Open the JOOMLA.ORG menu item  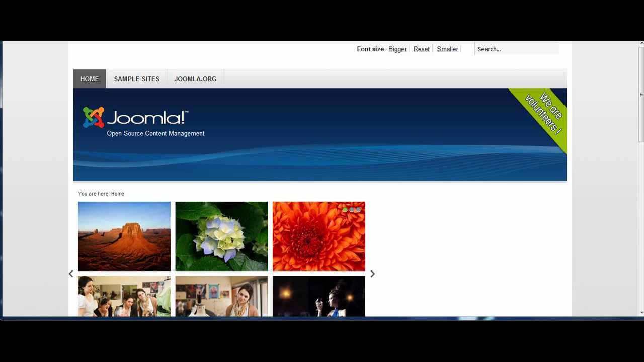tap(195, 79)
